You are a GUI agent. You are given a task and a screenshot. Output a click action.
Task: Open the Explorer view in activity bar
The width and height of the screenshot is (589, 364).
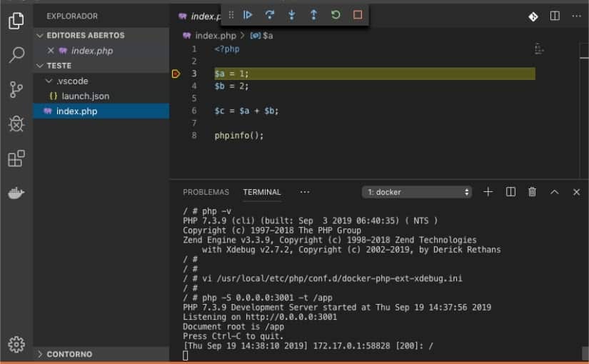(16, 20)
